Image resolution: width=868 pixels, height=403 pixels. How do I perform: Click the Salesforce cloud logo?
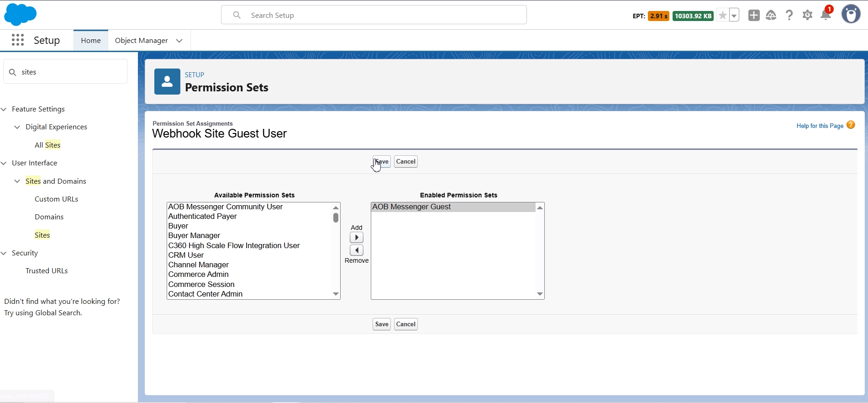(20, 15)
